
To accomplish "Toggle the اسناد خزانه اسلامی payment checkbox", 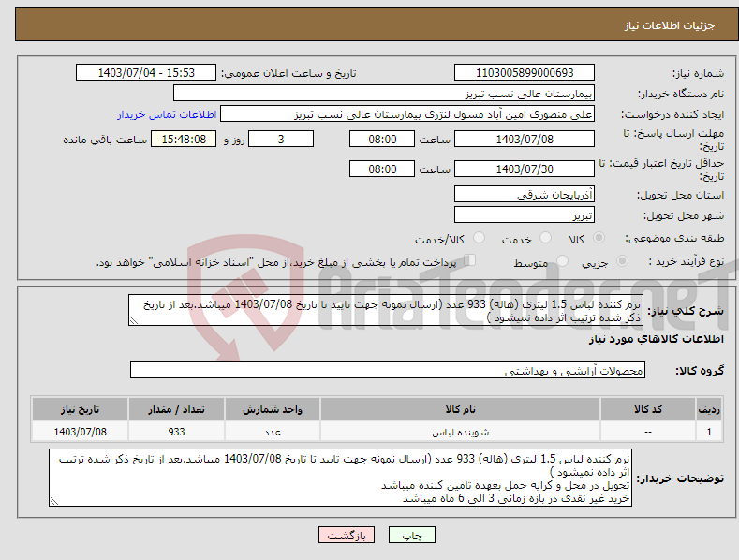I will coord(470,260).
